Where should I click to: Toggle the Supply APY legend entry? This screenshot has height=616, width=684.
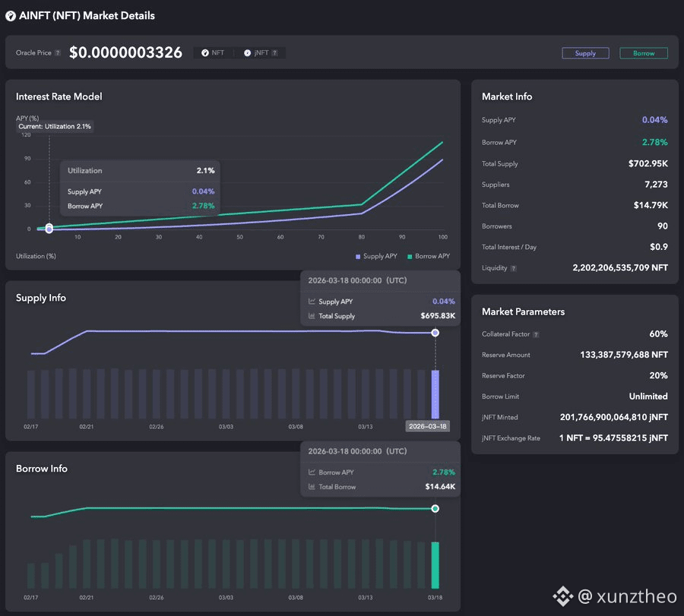(375, 256)
